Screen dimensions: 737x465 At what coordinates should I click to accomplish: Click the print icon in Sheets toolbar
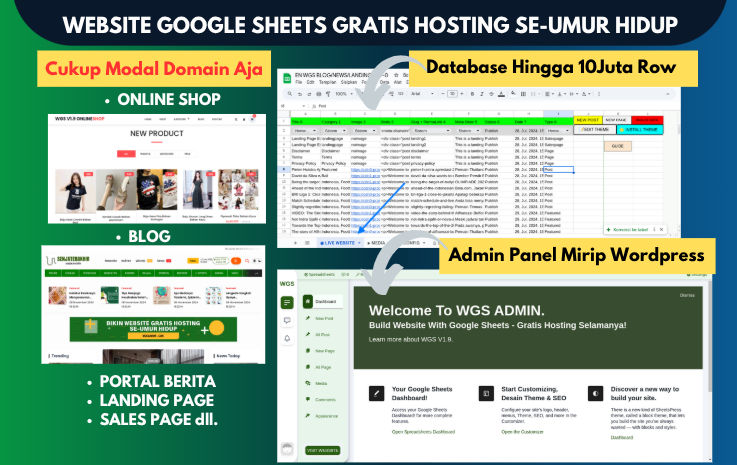(x=319, y=94)
